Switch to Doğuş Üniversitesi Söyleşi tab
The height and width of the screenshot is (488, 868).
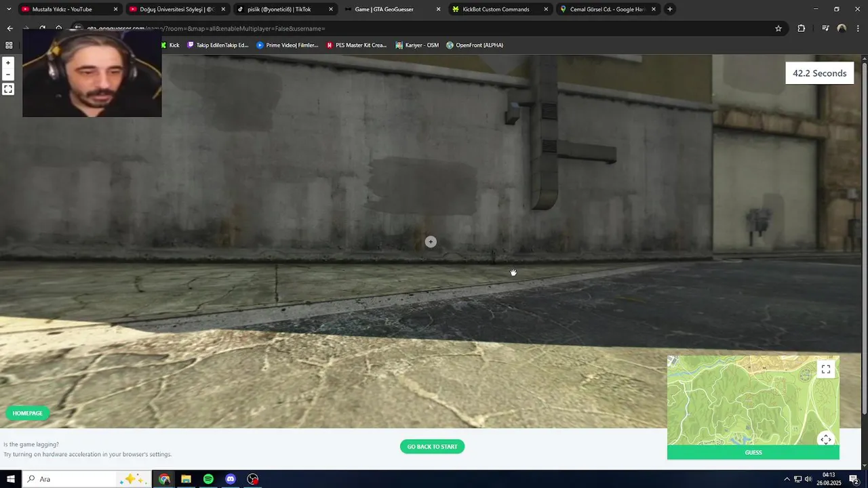[176, 9]
